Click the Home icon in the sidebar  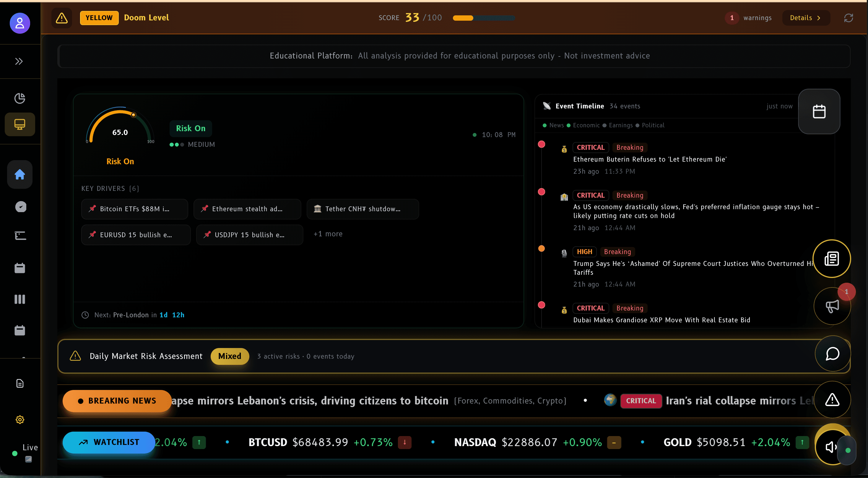19,175
